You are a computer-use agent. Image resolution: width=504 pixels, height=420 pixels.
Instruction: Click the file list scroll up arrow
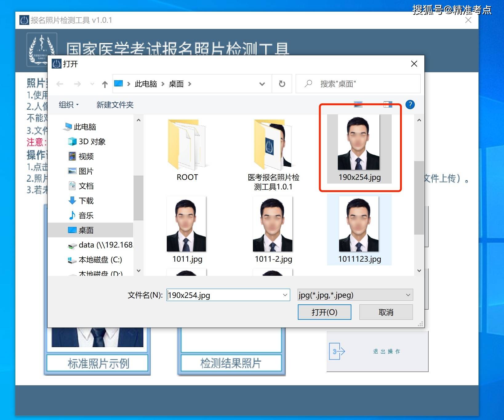pyautogui.click(x=419, y=120)
